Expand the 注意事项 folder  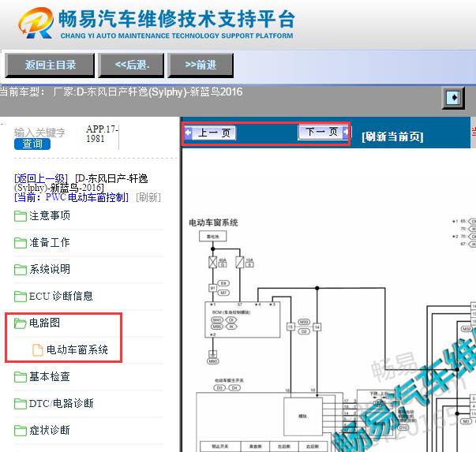(x=50, y=215)
